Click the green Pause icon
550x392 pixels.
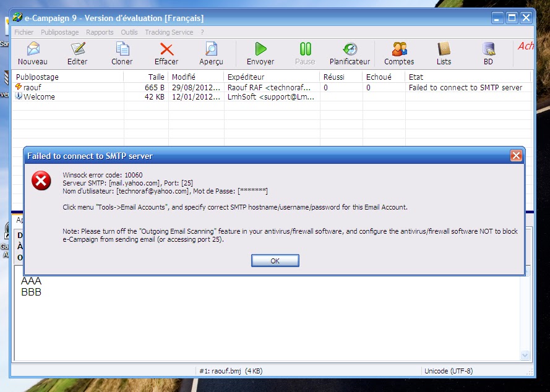305,49
